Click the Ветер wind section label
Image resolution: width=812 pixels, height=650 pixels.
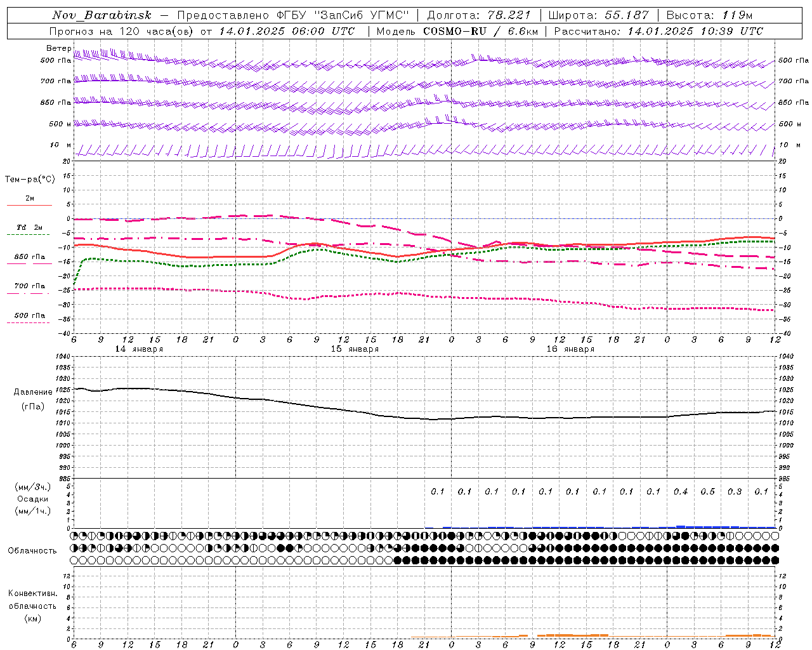click(58, 48)
